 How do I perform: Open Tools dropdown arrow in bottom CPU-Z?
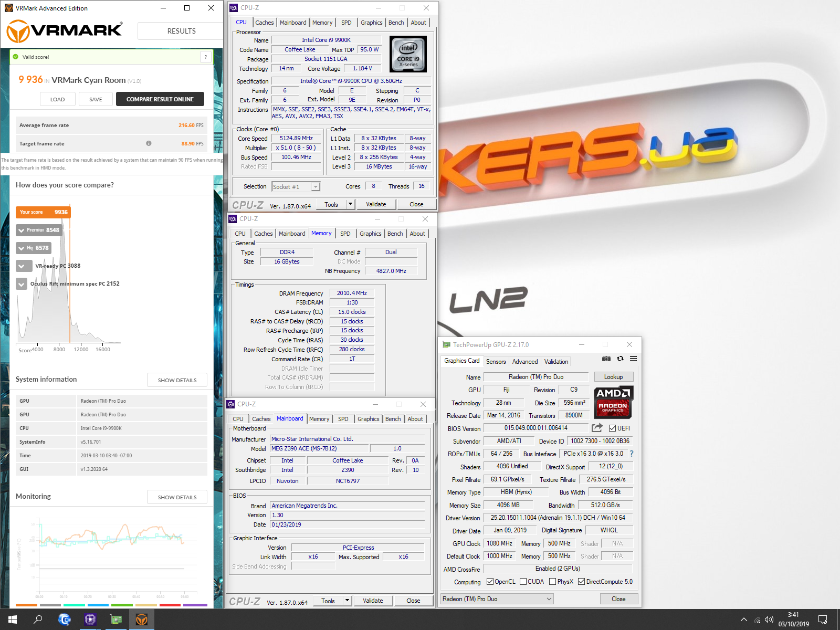pyautogui.click(x=347, y=601)
